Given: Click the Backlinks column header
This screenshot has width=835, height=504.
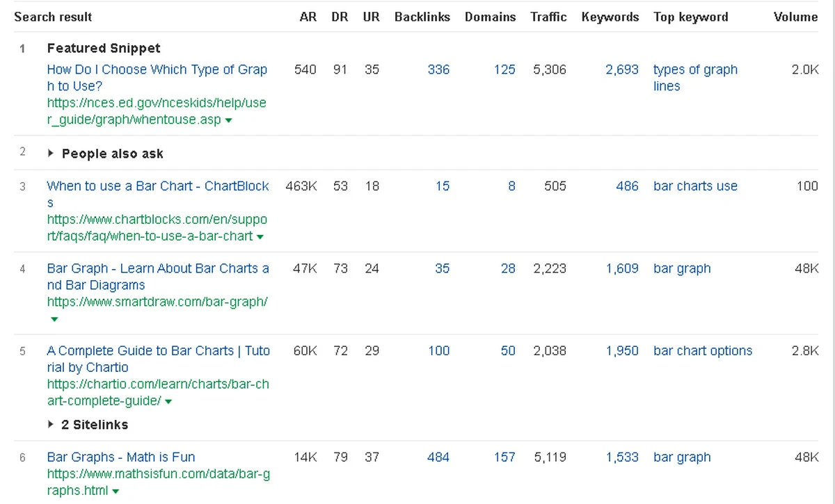Looking at the screenshot, I should [422, 17].
